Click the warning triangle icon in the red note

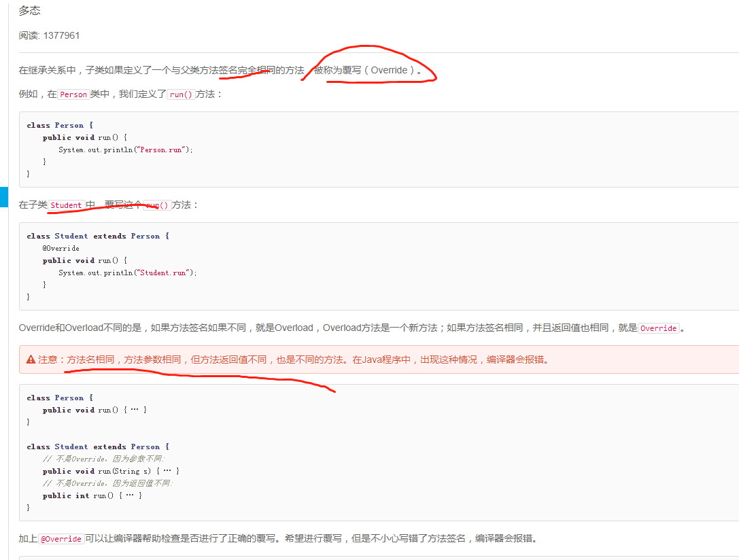[x=31, y=360]
